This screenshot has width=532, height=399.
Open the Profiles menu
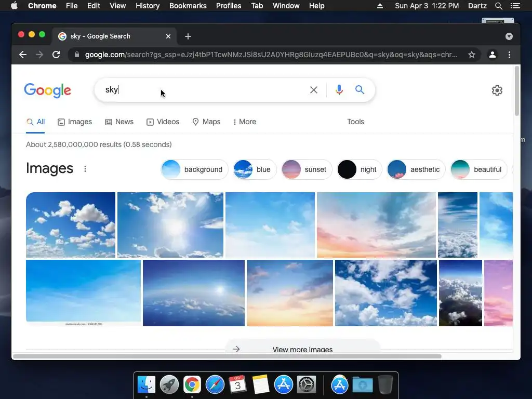[229, 6]
